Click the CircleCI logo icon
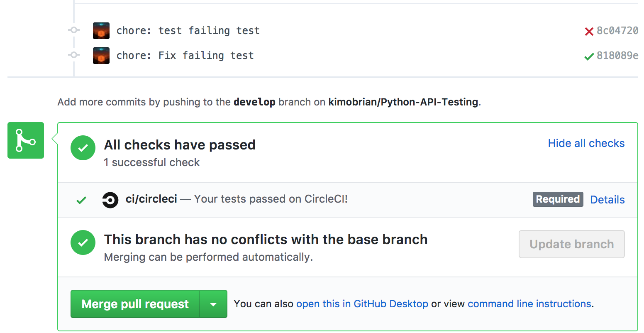Screen dimensions: 644x333 click(110, 199)
